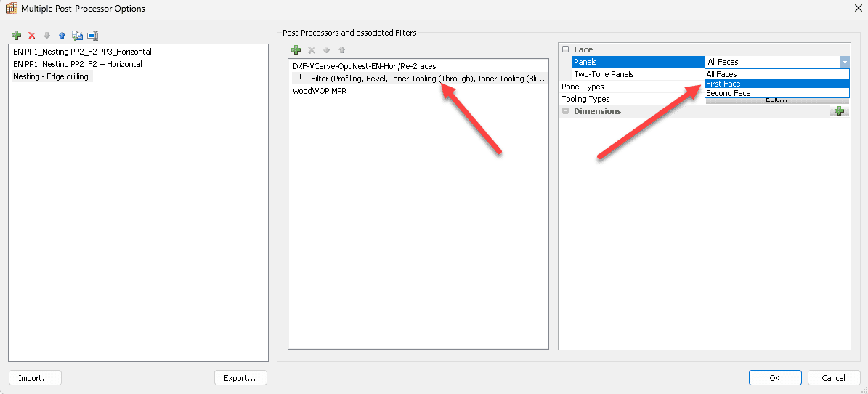Choose Second Face from the dropdown list
Viewport: 868px width, 394px height.
728,93
